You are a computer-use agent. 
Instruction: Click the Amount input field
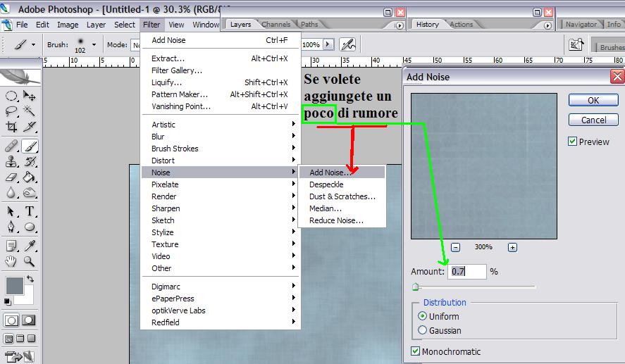coord(466,271)
